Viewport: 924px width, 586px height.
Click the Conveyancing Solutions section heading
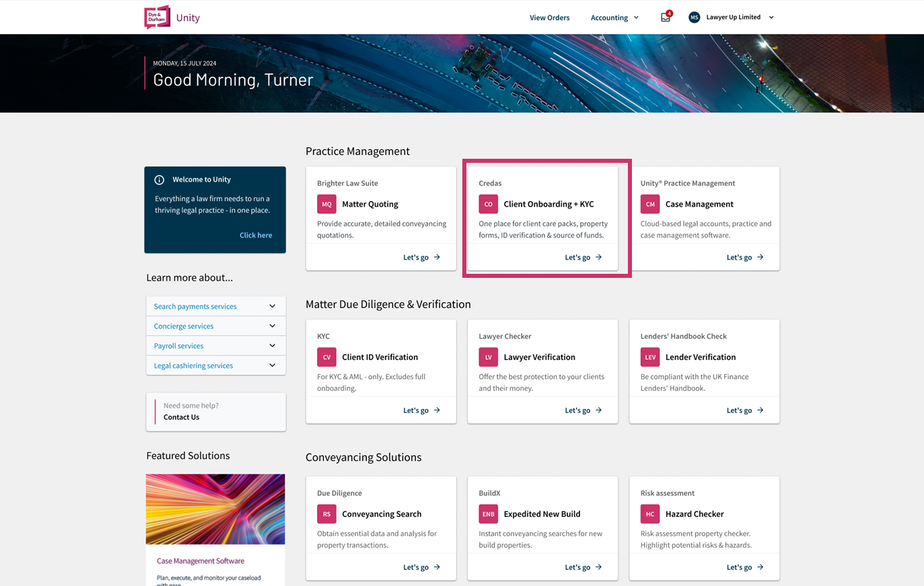(363, 457)
